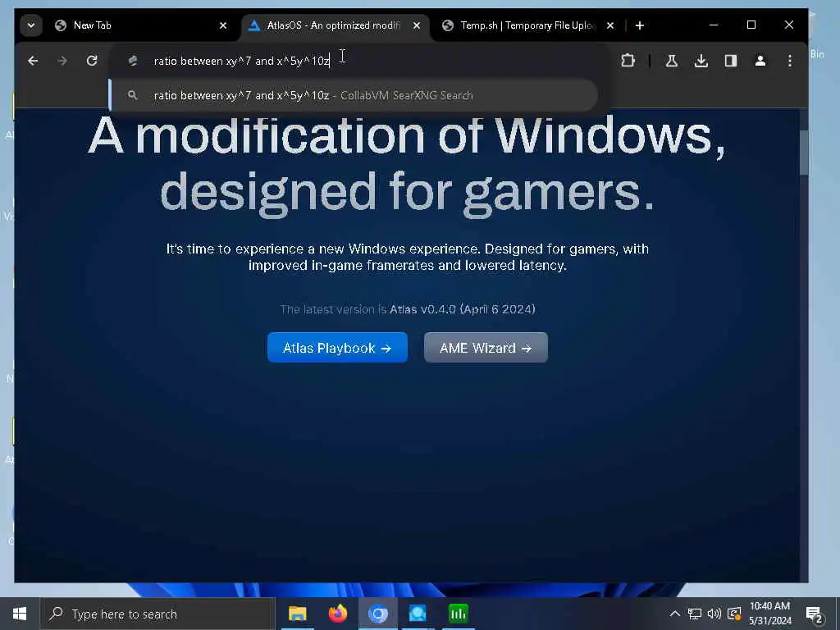The width and height of the screenshot is (840, 630).
Task: Open File Explorer from the taskbar
Action: 298,614
